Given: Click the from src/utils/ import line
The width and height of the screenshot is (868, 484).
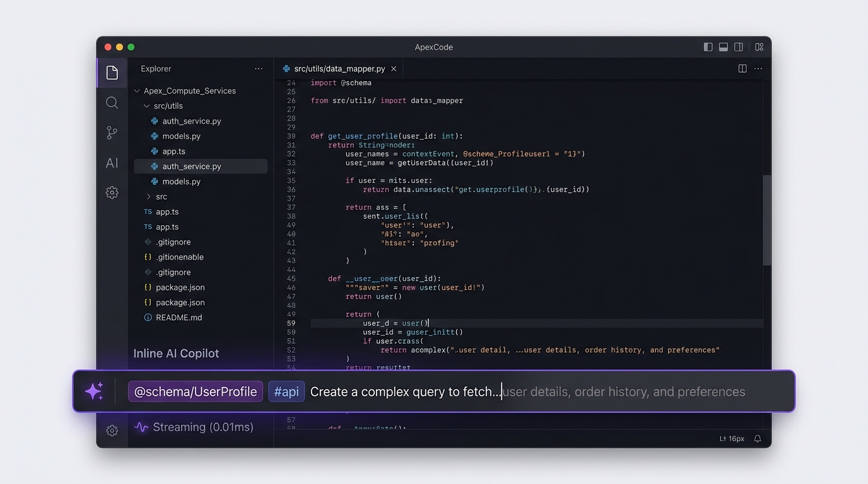Looking at the screenshot, I should [387, 101].
